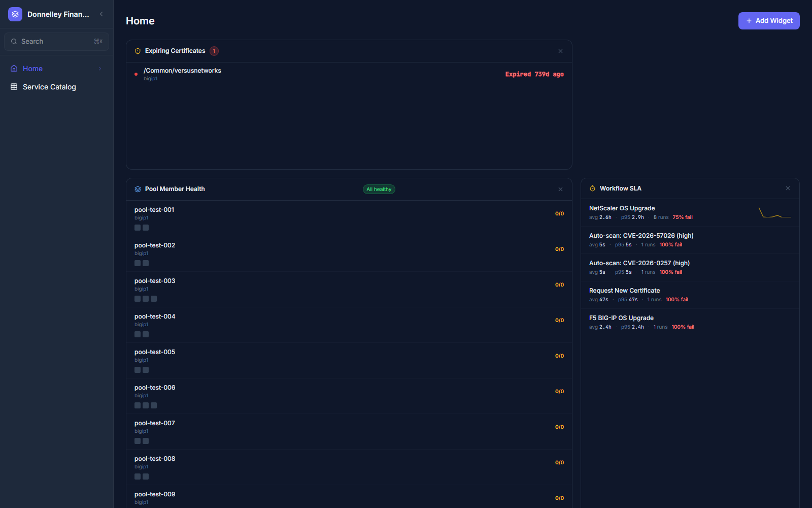Close the Workflow SLA widget
The width and height of the screenshot is (812, 508).
(x=788, y=188)
